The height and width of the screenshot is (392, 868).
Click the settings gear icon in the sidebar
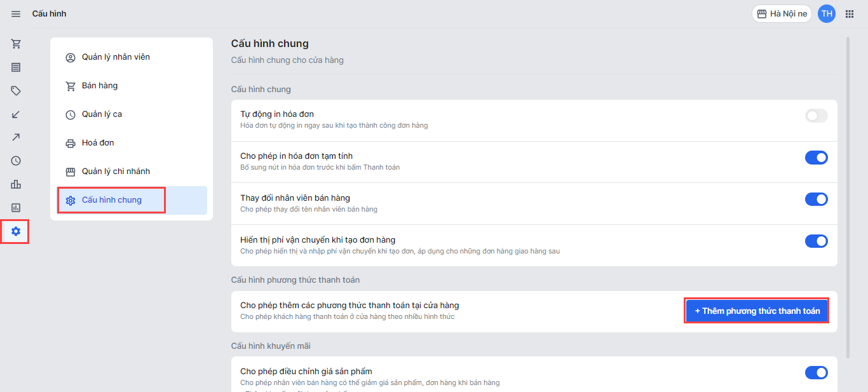pos(16,231)
